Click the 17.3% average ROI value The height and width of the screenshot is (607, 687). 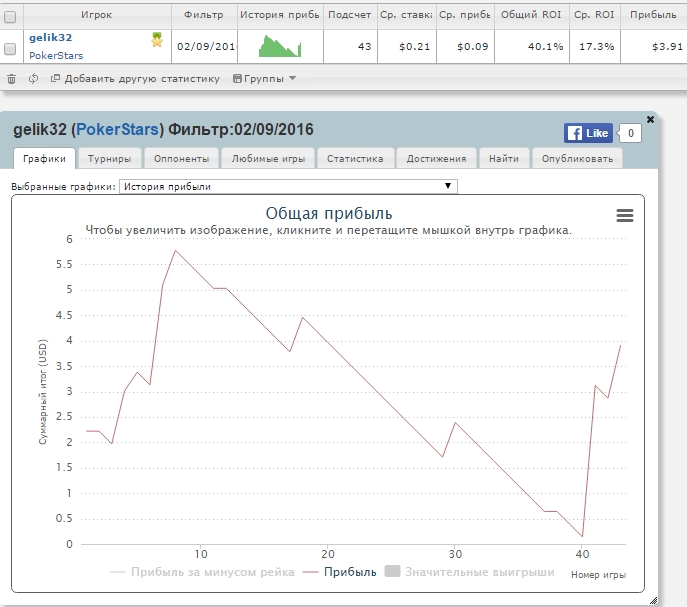[x=597, y=46]
